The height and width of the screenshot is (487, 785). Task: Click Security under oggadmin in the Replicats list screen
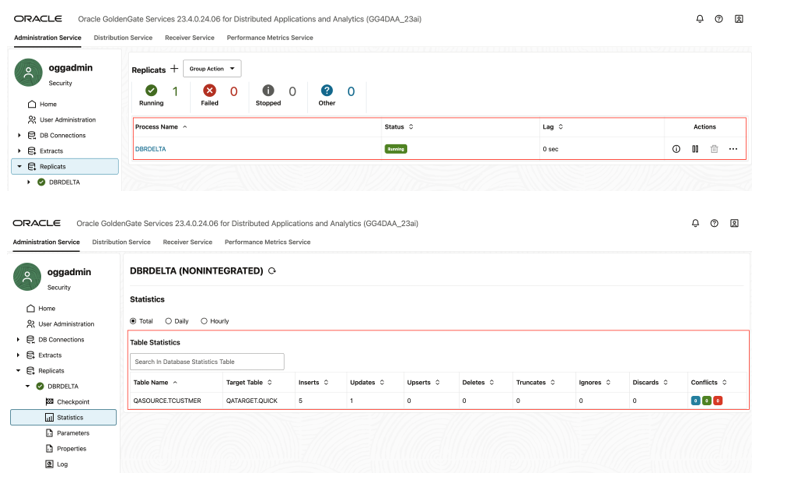click(60, 83)
